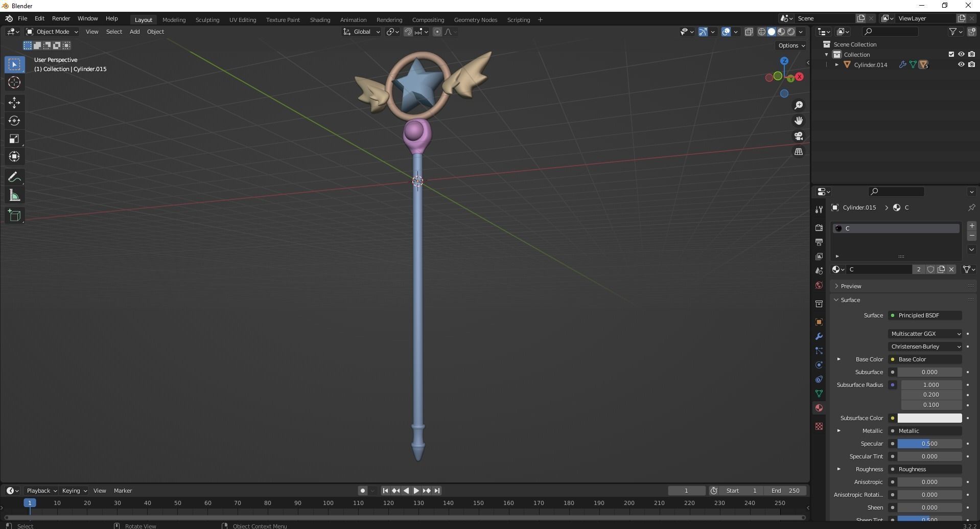This screenshot has height=529, width=980.
Task: Open the viewport Options dropdown
Action: tap(791, 45)
